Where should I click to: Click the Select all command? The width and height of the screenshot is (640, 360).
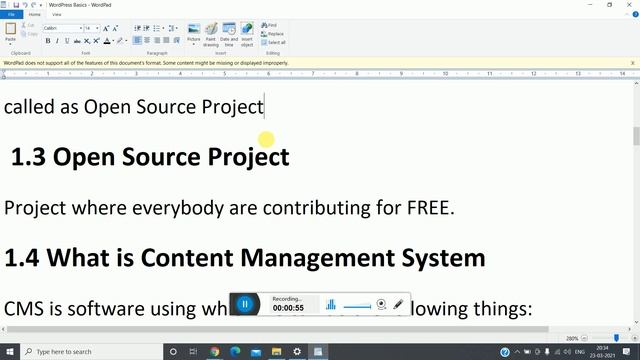(x=273, y=42)
